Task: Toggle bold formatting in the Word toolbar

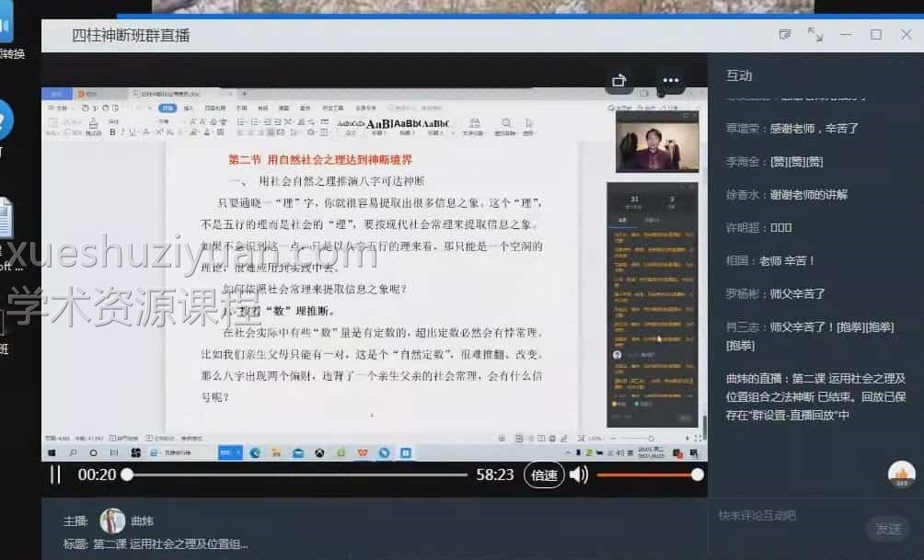Action: click(x=112, y=130)
